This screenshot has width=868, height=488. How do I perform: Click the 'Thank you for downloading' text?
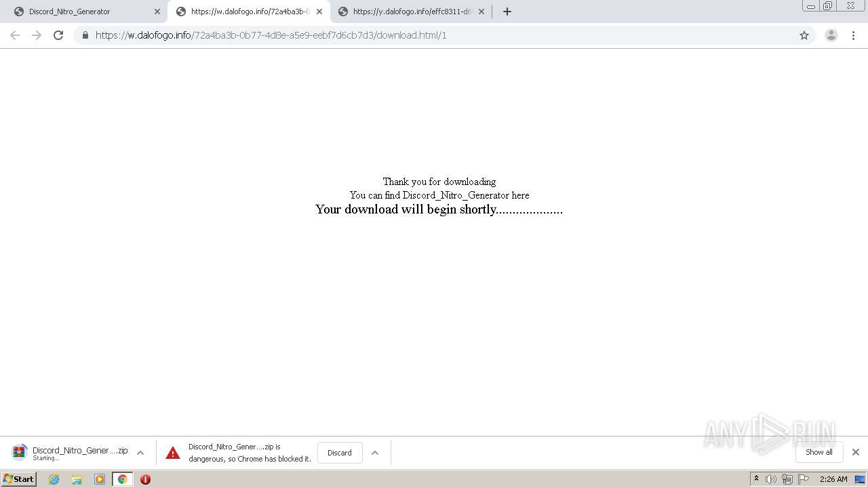pos(439,182)
